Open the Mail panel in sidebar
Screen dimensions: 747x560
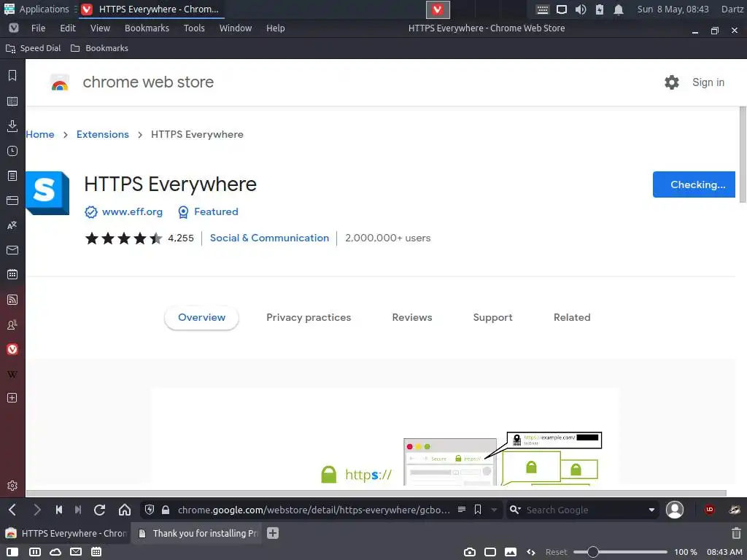click(x=12, y=250)
